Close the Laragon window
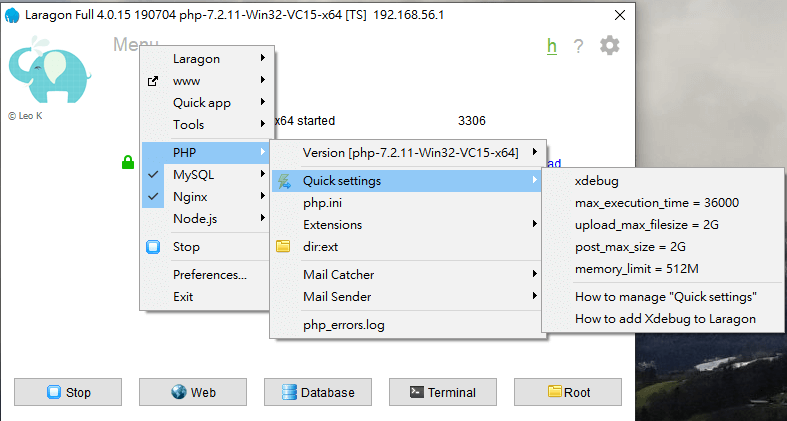The width and height of the screenshot is (787, 421). tap(620, 16)
